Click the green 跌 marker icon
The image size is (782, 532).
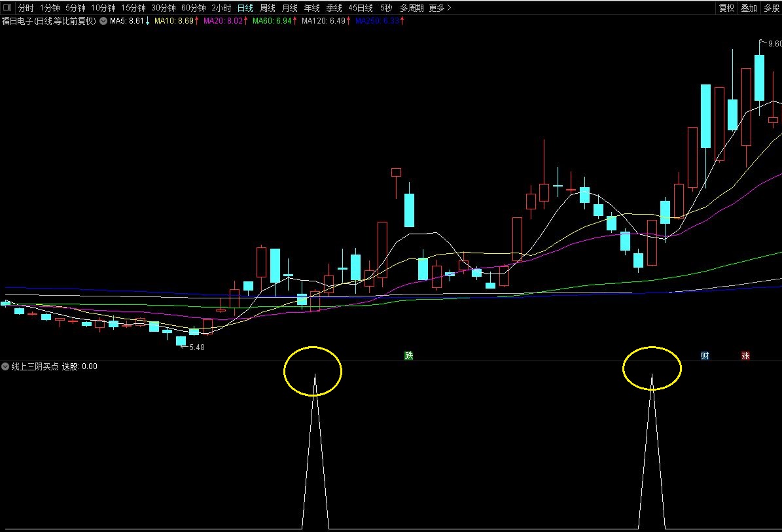pyautogui.click(x=409, y=355)
